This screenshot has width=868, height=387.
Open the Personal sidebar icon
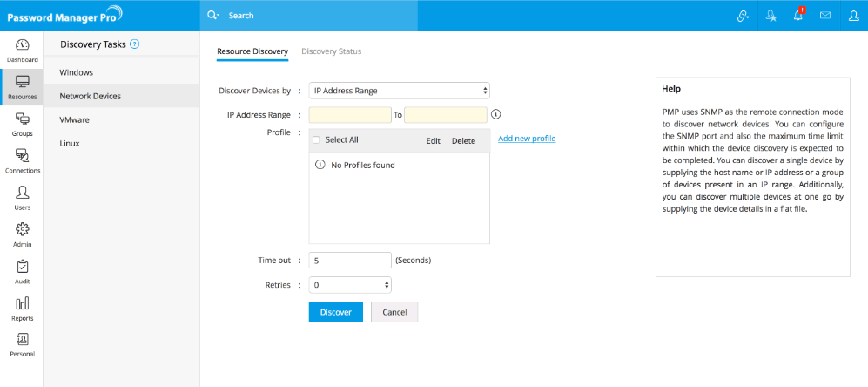22,339
